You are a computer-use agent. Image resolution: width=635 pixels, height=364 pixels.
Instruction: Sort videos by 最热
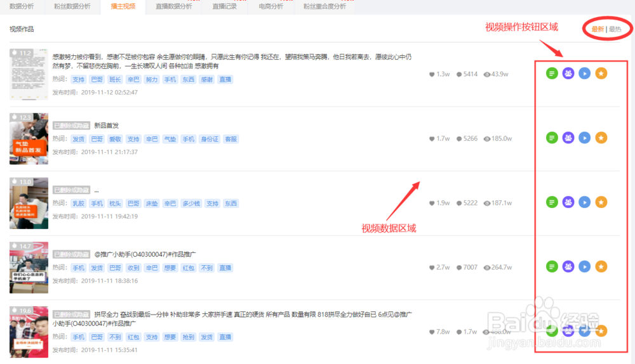click(615, 29)
